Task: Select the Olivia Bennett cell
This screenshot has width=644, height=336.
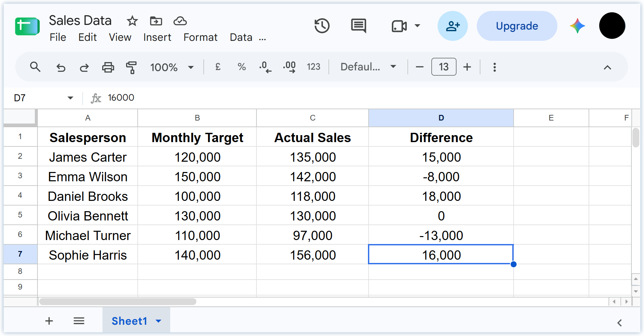Action: click(88, 215)
